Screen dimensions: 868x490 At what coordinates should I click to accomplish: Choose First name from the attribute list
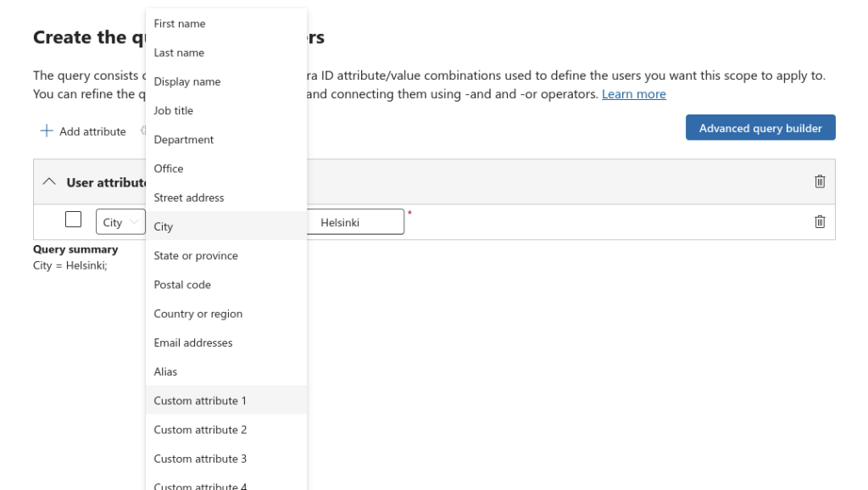pos(226,24)
